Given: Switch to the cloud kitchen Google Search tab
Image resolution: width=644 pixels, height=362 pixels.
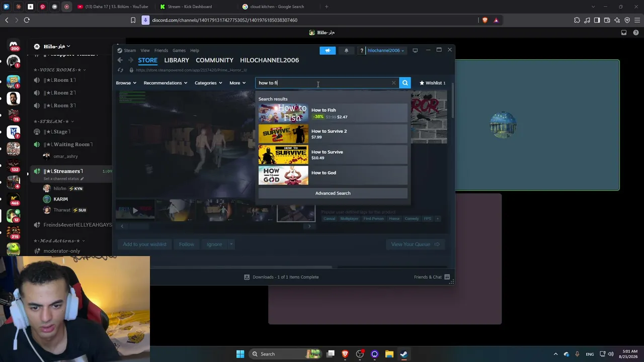Looking at the screenshot, I should [x=277, y=7].
